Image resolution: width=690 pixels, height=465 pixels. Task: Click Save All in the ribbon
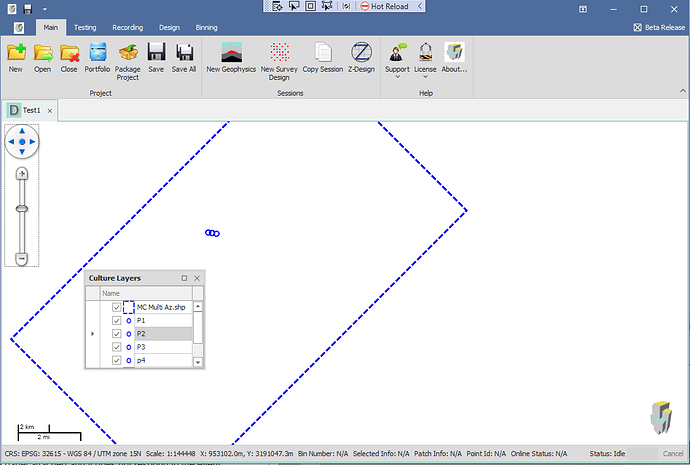185,53
